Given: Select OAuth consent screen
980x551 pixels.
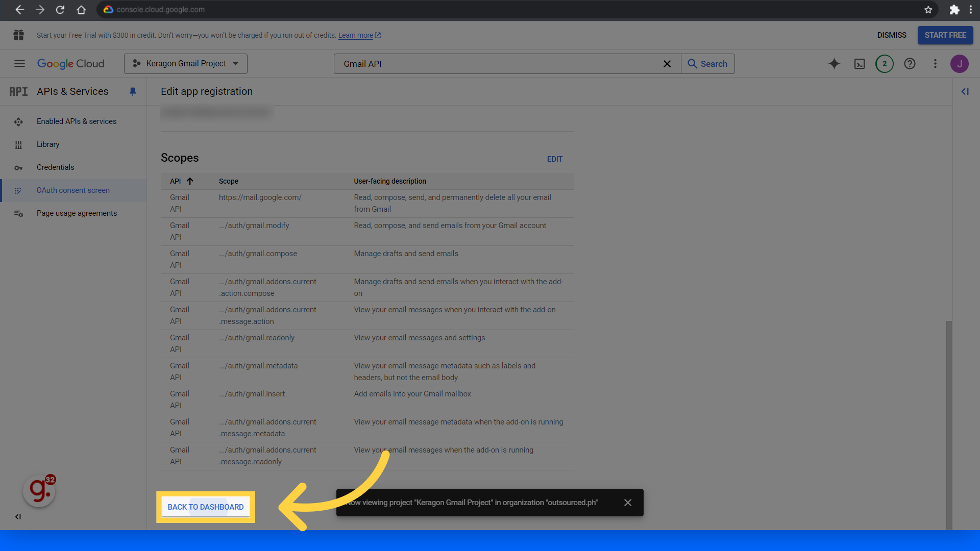Looking at the screenshot, I should click(x=73, y=190).
